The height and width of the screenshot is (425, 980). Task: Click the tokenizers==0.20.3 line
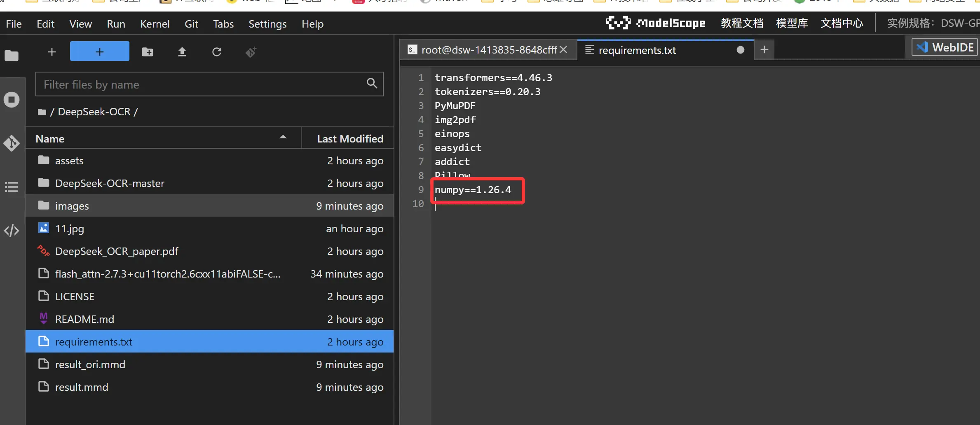tap(488, 92)
